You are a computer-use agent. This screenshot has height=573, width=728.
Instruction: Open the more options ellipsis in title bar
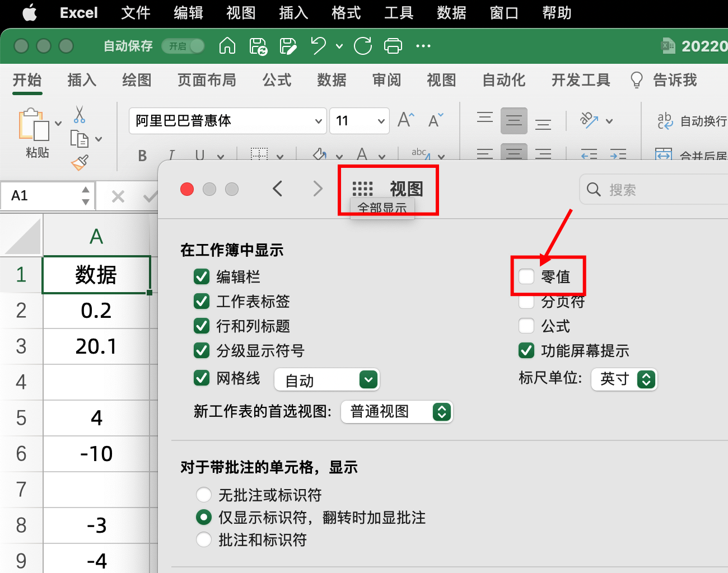point(423,46)
